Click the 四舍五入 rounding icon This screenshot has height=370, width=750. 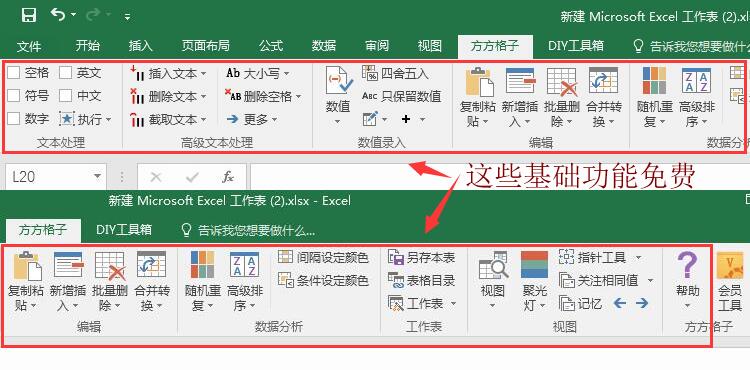[370, 73]
